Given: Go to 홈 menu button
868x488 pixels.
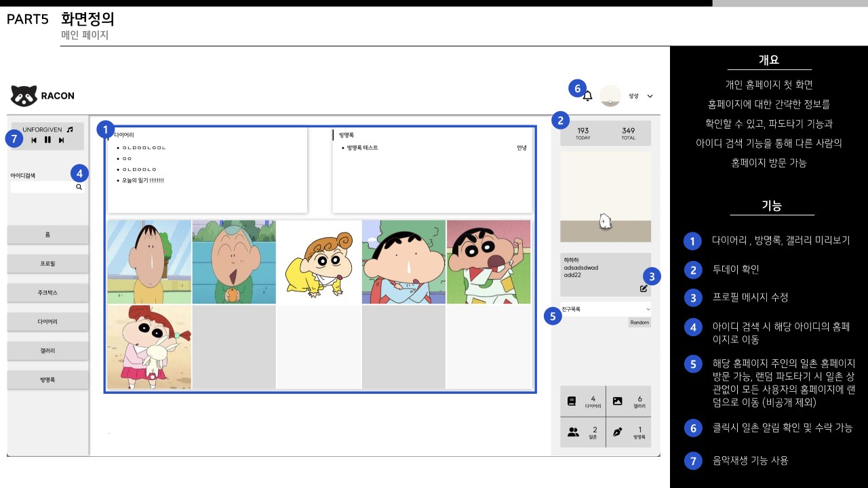Looking at the screenshot, I should coord(47,235).
